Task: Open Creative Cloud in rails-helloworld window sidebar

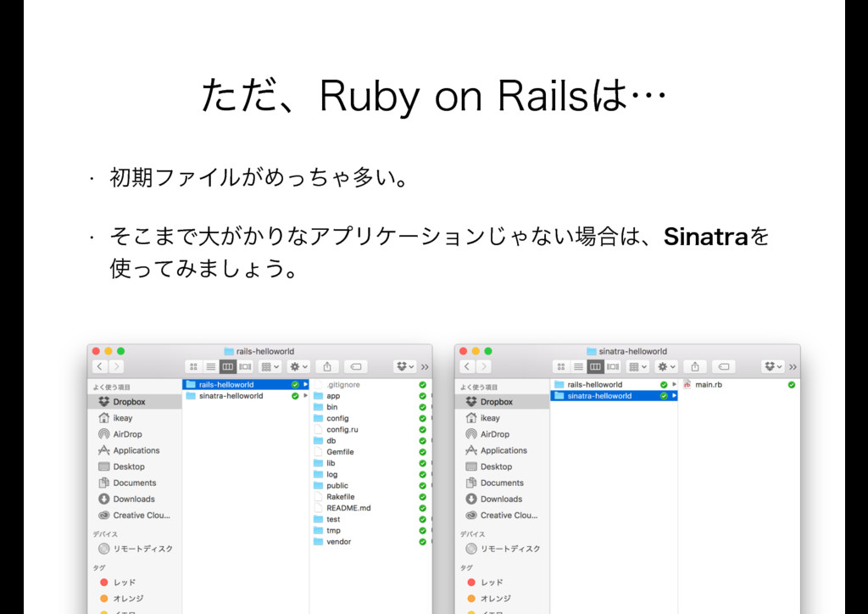Action: point(135,515)
